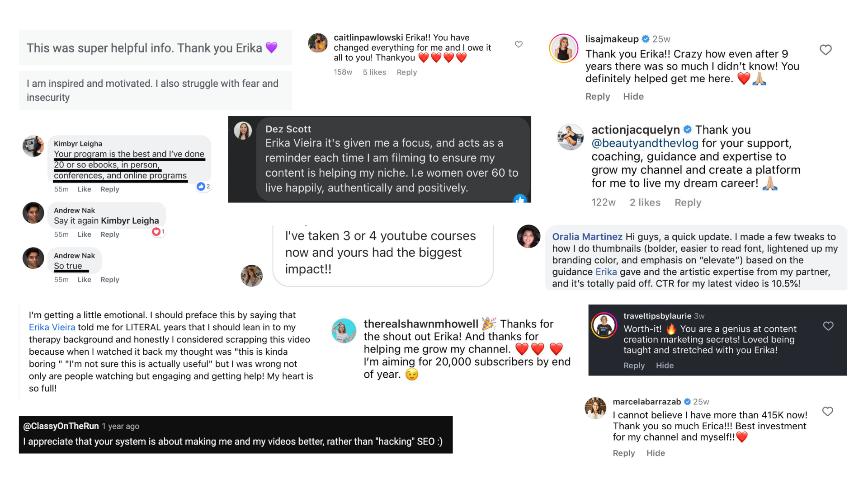Viewport: 868px width, 488px height.
Task: Click Oralia Martinez's name link
Action: click(x=587, y=237)
